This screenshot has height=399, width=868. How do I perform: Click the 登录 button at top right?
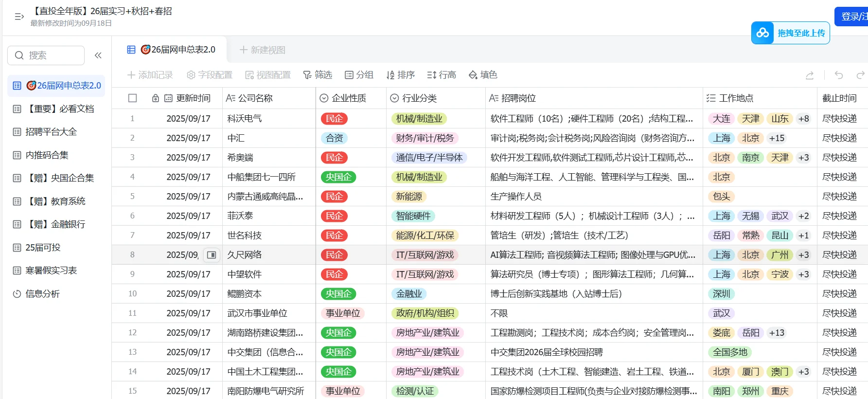tap(852, 17)
